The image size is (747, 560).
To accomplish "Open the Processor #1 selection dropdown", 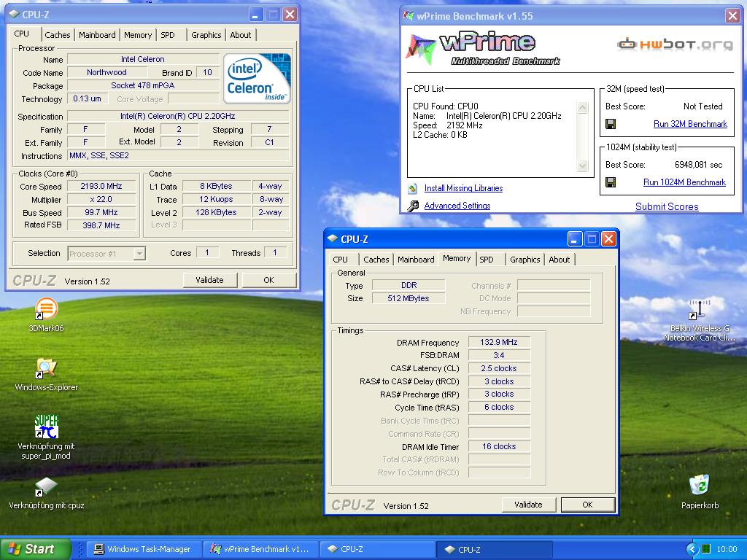I will click(x=139, y=254).
